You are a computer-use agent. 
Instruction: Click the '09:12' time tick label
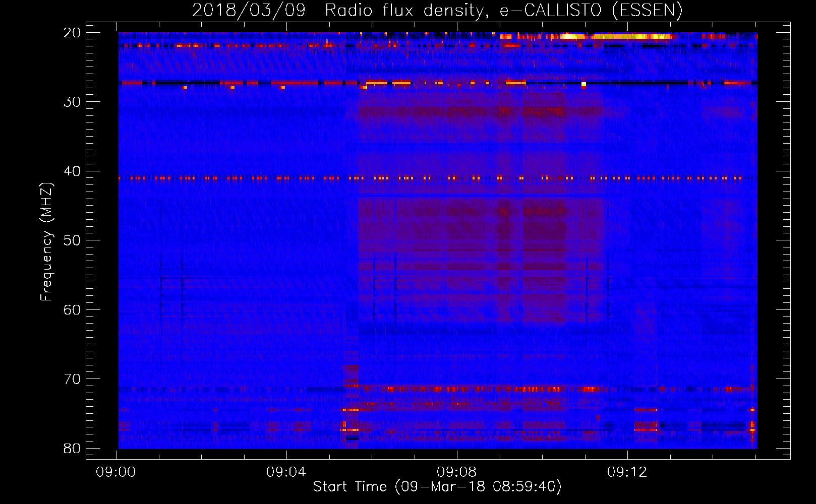(x=627, y=472)
